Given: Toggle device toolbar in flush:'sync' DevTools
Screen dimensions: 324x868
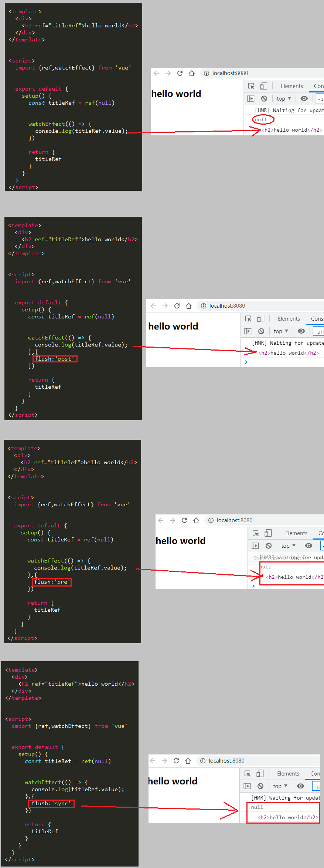Looking at the screenshot, I should (x=260, y=773).
